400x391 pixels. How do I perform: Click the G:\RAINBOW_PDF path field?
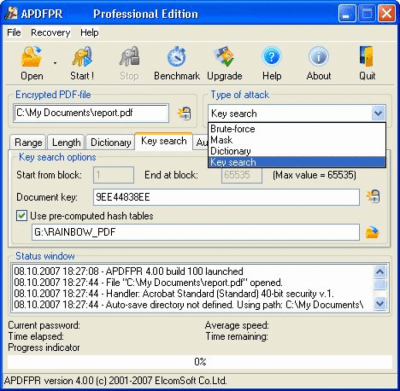196,232
